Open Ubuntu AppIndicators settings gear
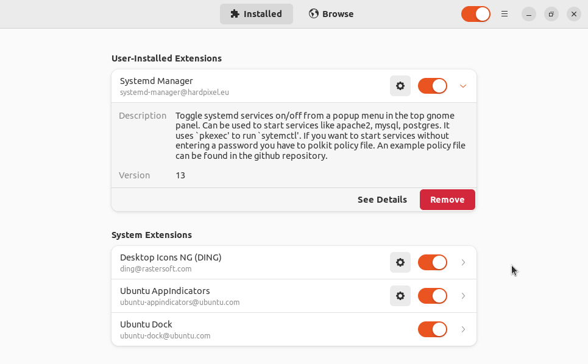The image size is (588, 364). click(x=400, y=296)
